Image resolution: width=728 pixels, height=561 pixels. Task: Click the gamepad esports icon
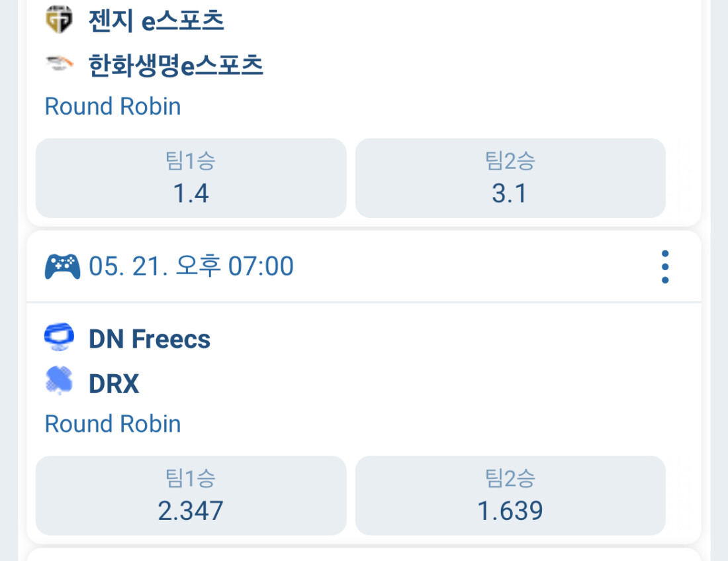coord(62,267)
